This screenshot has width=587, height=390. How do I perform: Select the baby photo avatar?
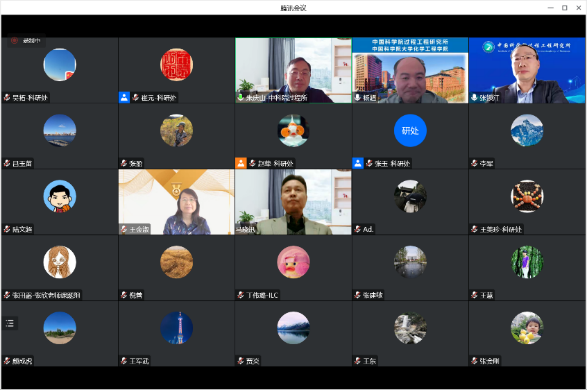click(x=527, y=328)
